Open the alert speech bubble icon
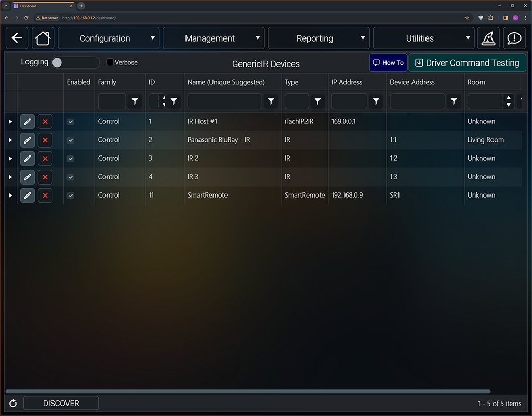Viewport: 532px width, 416px height. (514, 38)
